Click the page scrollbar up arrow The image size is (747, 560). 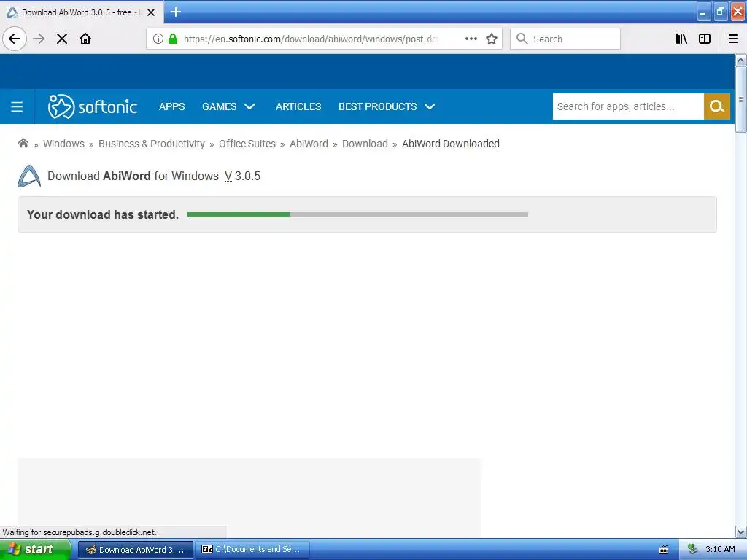click(740, 60)
